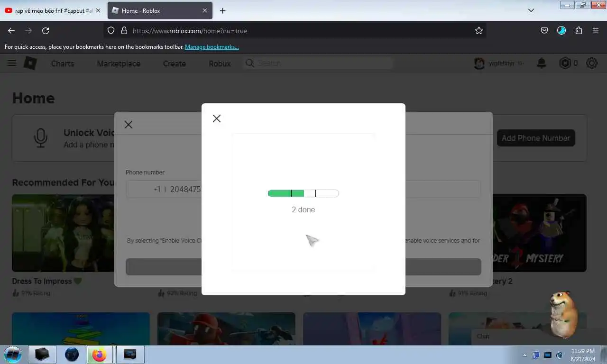Image resolution: width=607 pixels, height=364 pixels.
Task: Open the notifications bell
Action: tap(541, 63)
